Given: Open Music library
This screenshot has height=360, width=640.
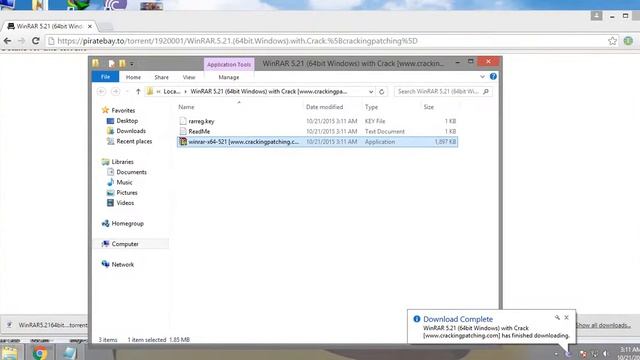Looking at the screenshot, I should 124,182.
